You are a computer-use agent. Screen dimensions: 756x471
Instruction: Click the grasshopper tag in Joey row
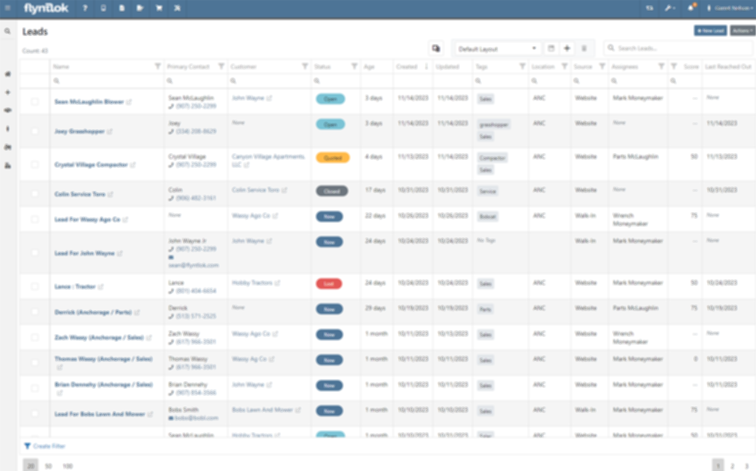coord(494,124)
